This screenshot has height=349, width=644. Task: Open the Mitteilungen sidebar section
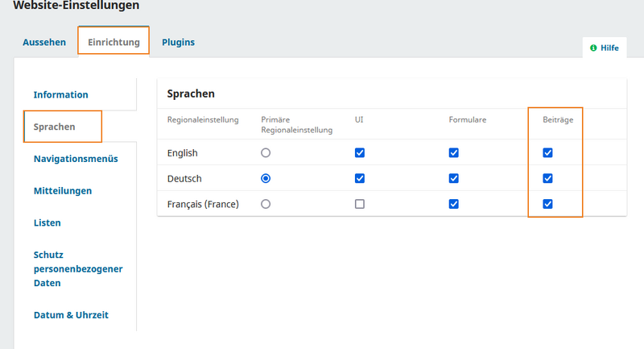point(63,191)
